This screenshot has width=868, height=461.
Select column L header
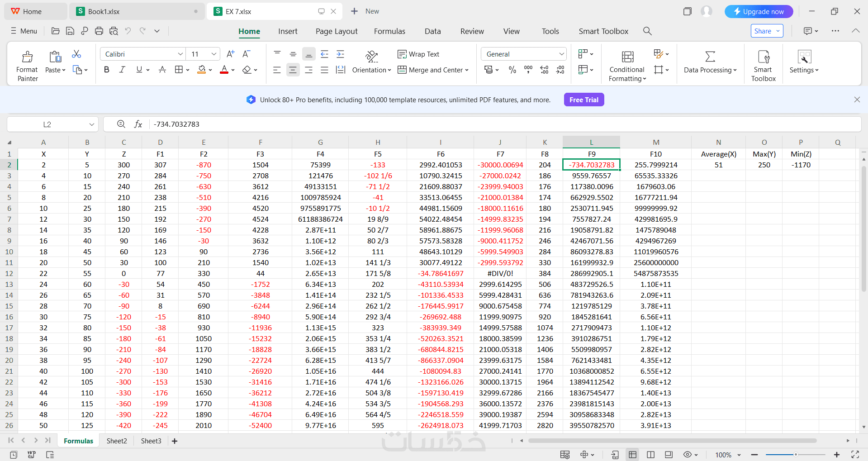pyautogui.click(x=591, y=142)
